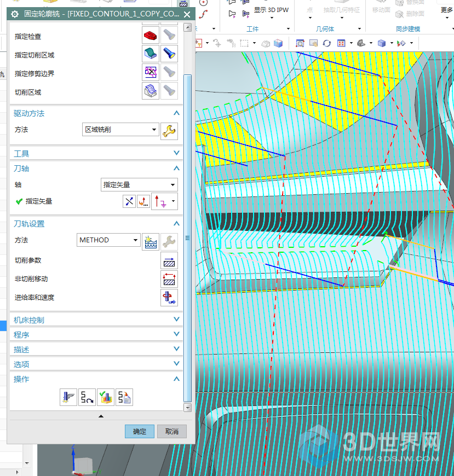Click the Specify Trim Boundaries icon
This screenshot has height=476, width=454.
[x=151, y=73]
